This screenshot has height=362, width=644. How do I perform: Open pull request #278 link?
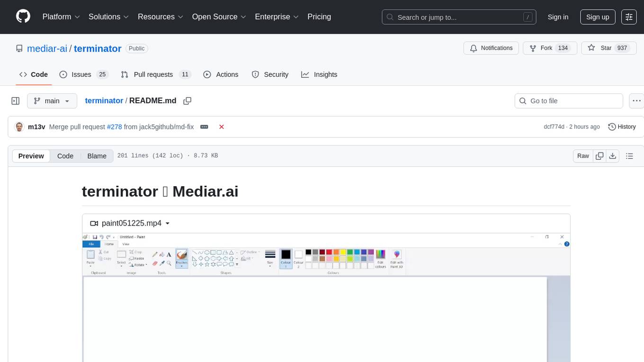115,127
